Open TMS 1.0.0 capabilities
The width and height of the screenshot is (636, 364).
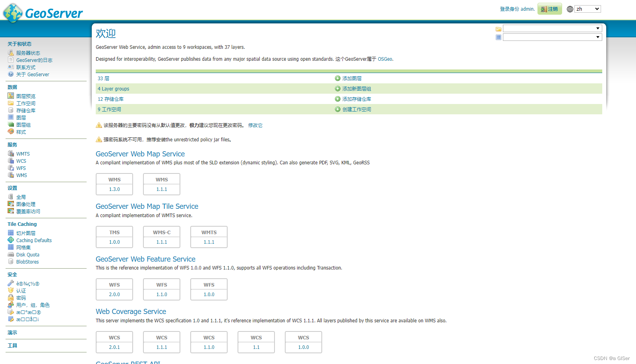click(114, 242)
